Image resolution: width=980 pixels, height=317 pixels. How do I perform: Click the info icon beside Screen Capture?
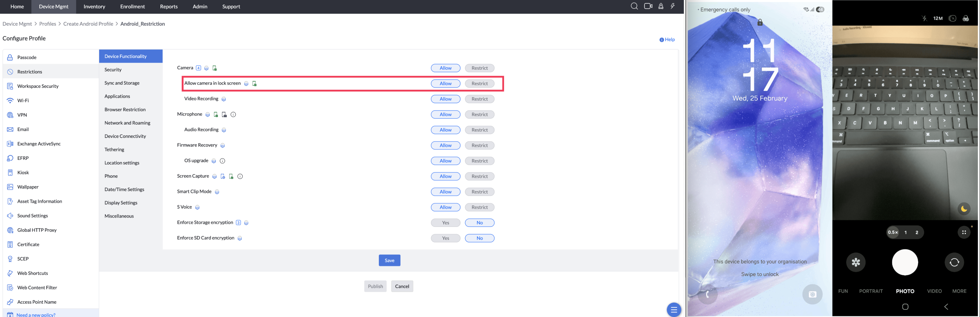tap(240, 176)
